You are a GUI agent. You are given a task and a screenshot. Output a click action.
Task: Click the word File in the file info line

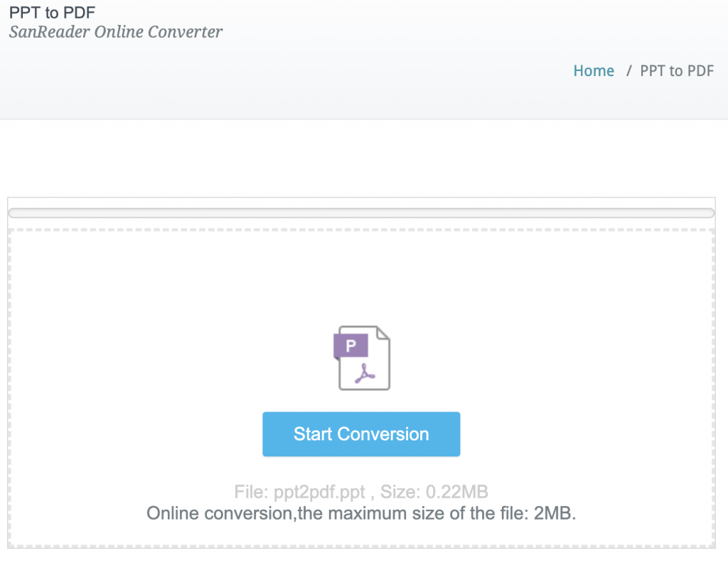tap(251, 492)
